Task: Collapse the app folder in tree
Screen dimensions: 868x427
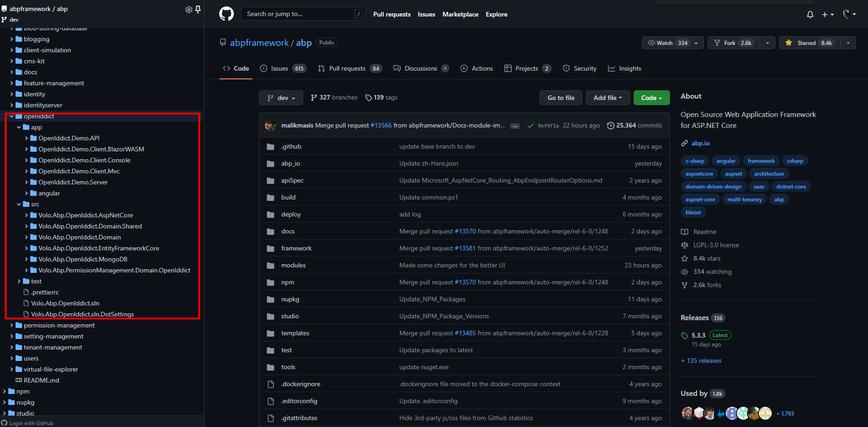Action: click(19, 128)
